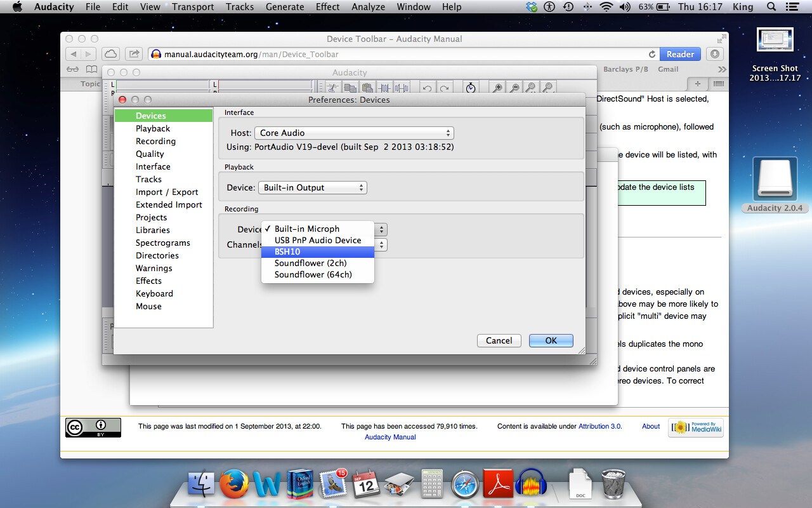Viewport: 812px width, 508px height.
Task: Toggle Sync-Lock clock icon in Audacity toolbar
Action: [471, 88]
